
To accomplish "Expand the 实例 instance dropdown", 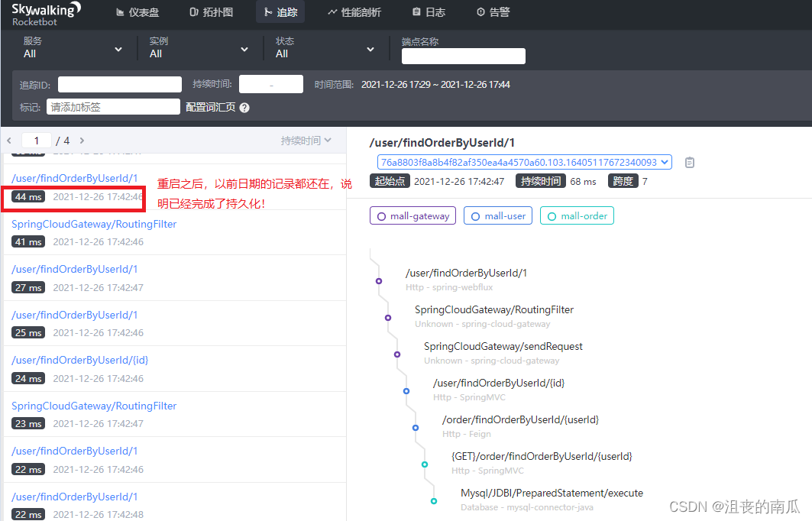I will point(199,47).
